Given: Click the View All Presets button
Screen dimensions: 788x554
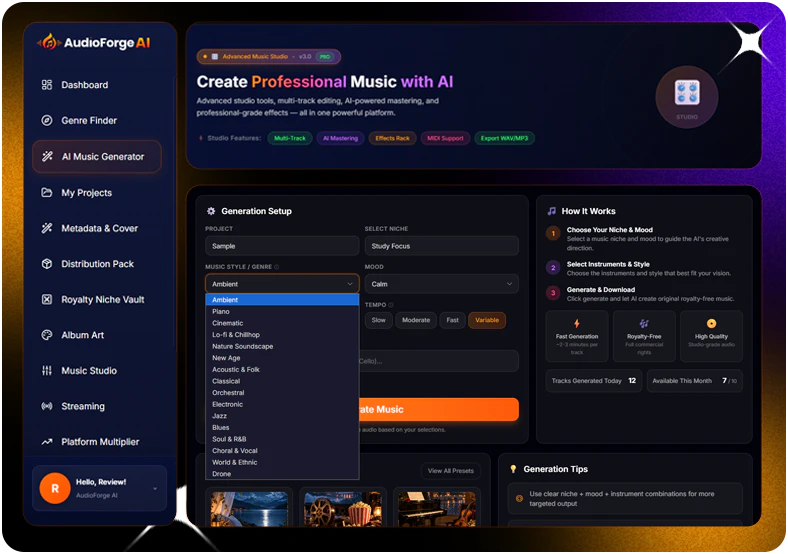Looking at the screenshot, I should pos(451,471).
